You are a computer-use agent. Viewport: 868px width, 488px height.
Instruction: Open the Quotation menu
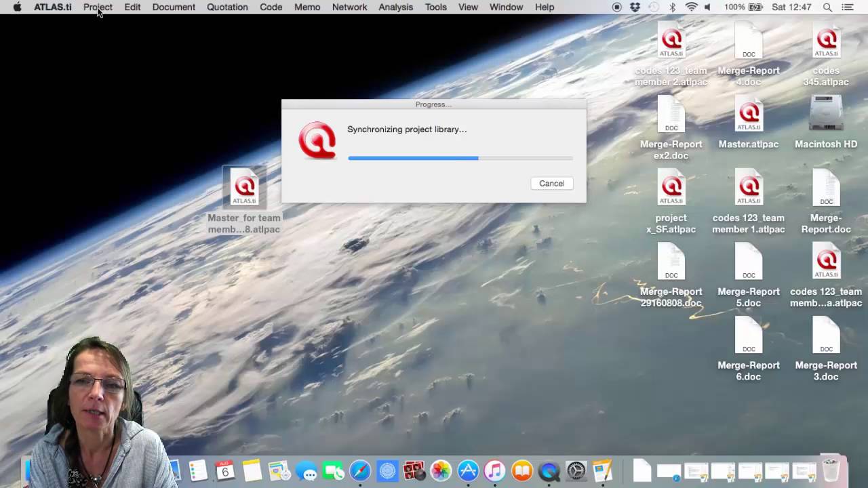[x=227, y=7]
